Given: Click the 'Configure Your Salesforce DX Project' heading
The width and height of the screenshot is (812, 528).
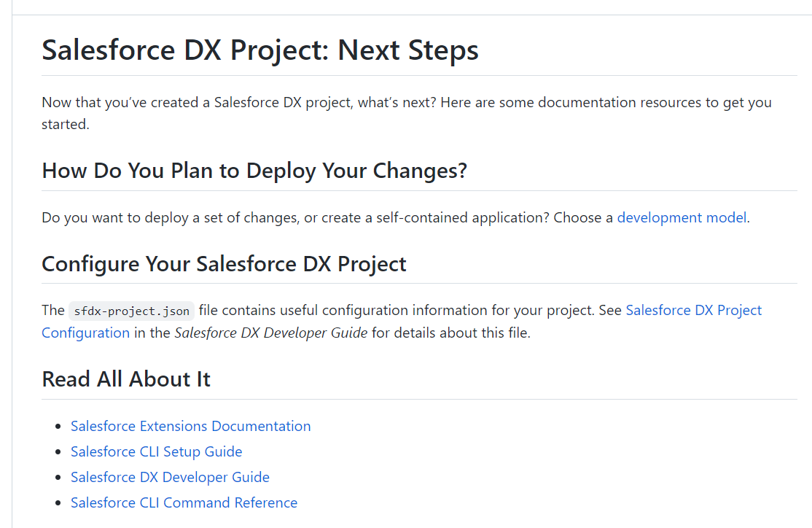Looking at the screenshot, I should tap(224, 263).
